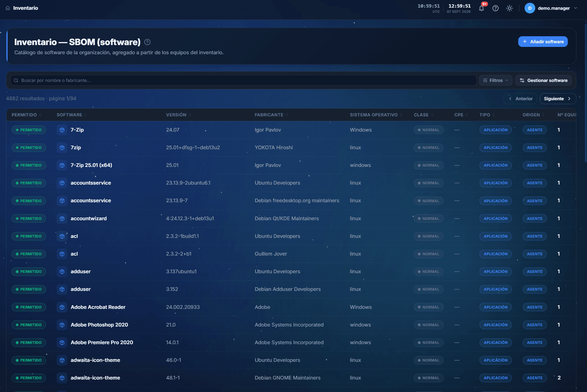
Task: Click the package icon for 7-Zip 25.01 (x64)
Action: coord(62,165)
